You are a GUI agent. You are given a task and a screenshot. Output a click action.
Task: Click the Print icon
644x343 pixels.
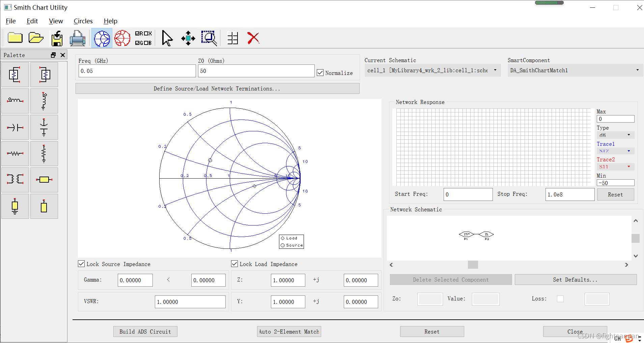(x=78, y=38)
